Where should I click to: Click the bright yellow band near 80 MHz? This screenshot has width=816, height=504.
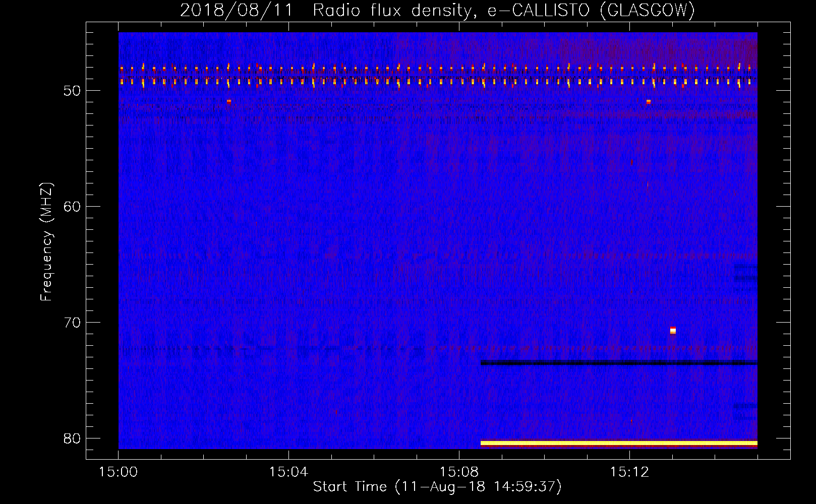[x=619, y=443]
